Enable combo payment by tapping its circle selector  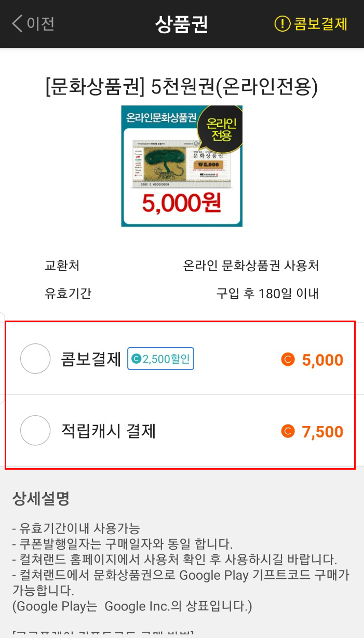point(35,359)
